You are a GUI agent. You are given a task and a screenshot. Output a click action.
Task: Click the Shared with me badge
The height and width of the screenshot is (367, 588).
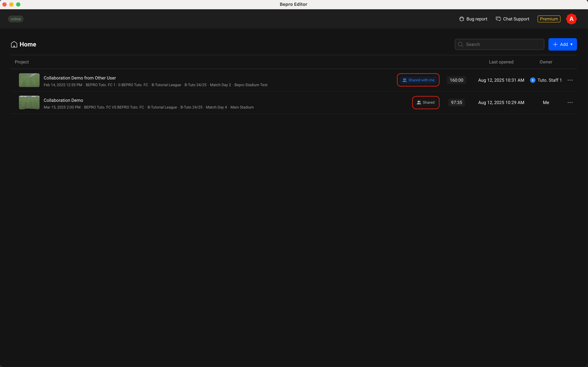(418, 80)
